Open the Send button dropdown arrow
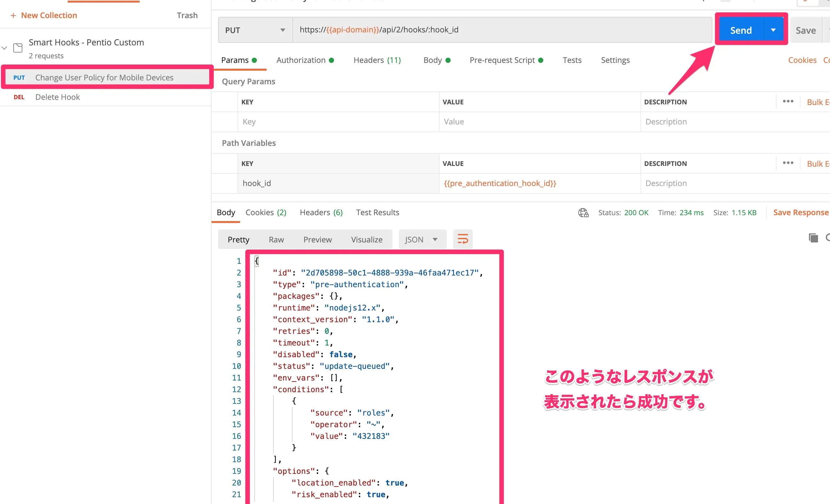 (773, 30)
